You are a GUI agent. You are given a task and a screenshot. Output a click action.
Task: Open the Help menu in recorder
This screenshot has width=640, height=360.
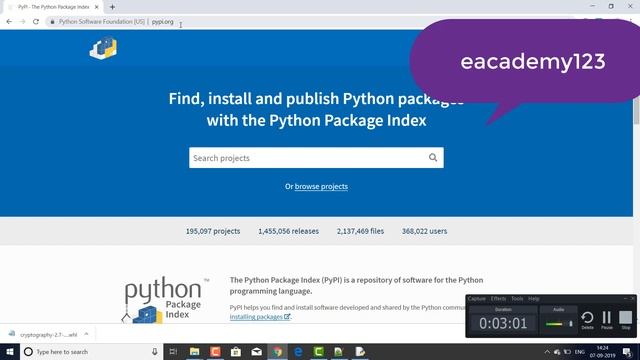click(533, 299)
